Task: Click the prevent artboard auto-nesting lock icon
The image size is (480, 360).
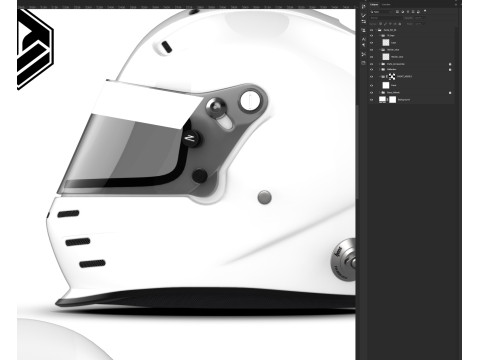Action: (395, 24)
